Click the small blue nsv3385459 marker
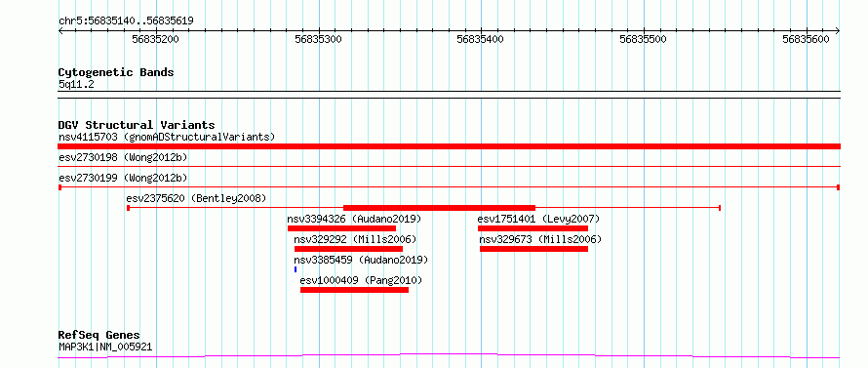The image size is (868, 368). pyautogui.click(x=296, y=269)
